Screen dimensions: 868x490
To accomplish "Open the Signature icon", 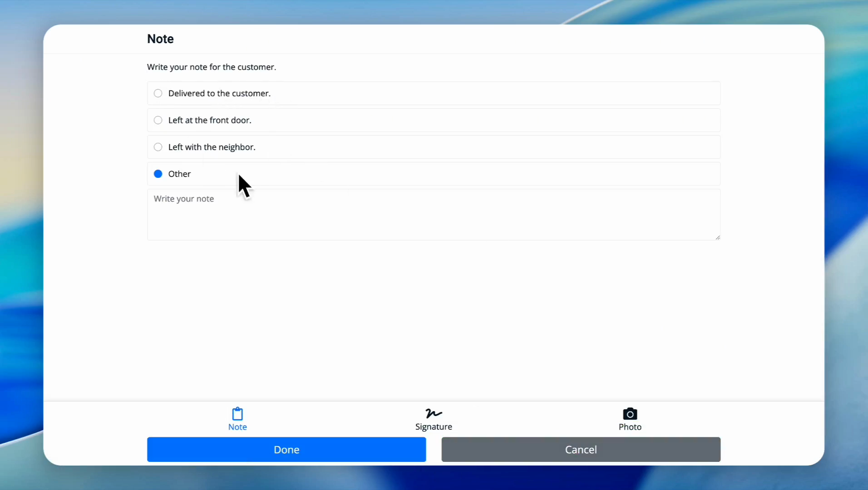I will (434, 413).
